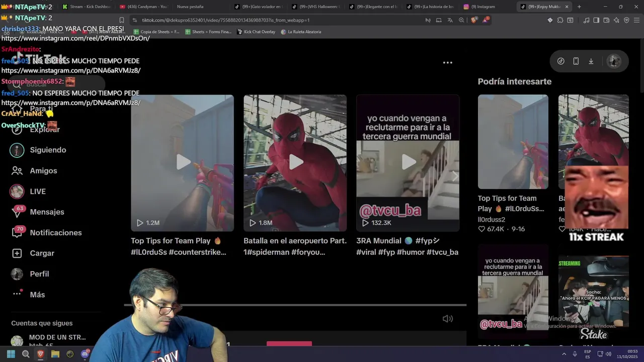Open Leo AI sparkle icon

tap(616, 20)
